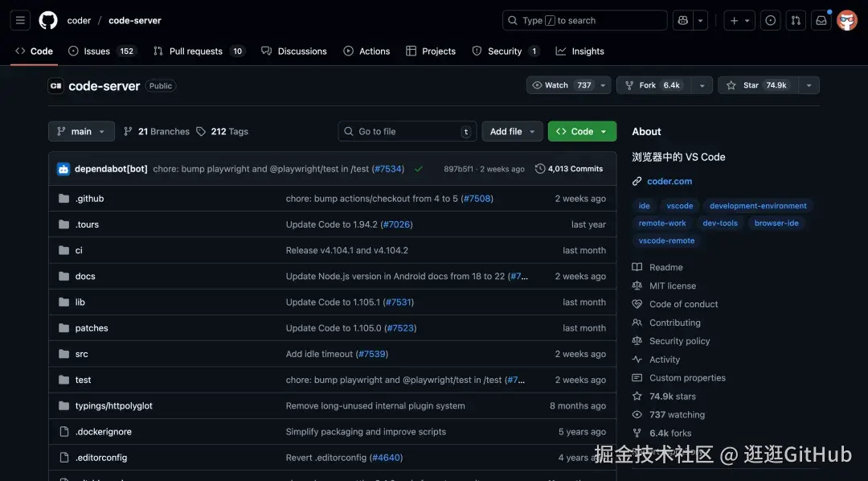View the 74.9k stars list
The width and height of the screenshot is (868, 481).
[x=665, y=397]
